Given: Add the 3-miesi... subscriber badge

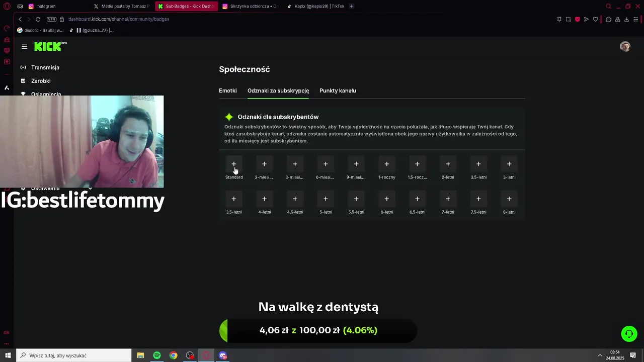Looking at the screenshot, I should pyautogui.click(x=295, y=164).
